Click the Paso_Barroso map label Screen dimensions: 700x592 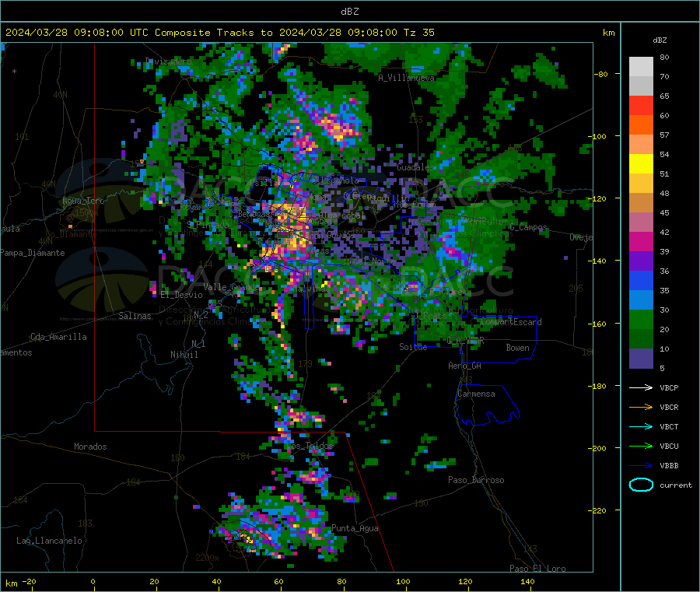476,481
